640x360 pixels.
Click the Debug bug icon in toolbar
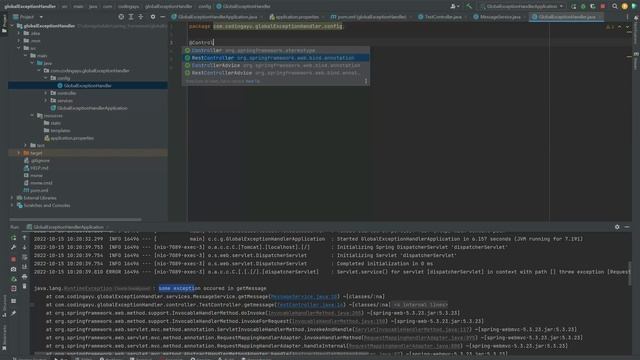tap(583, 7)
